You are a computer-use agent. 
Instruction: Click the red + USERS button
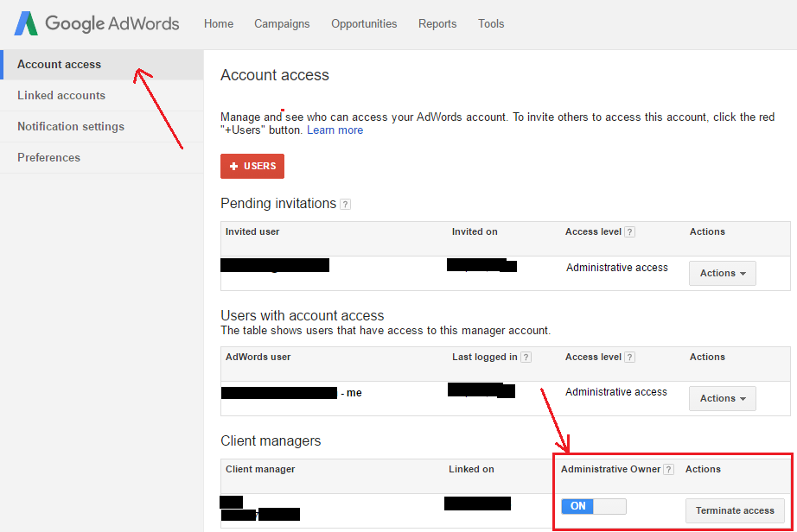point(252,166)
